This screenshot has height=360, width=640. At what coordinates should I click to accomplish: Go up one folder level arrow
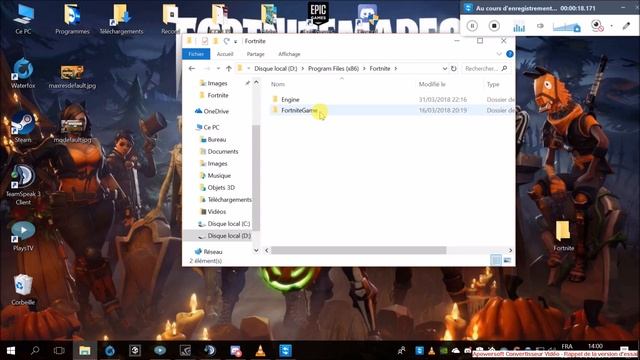point(229,69)
